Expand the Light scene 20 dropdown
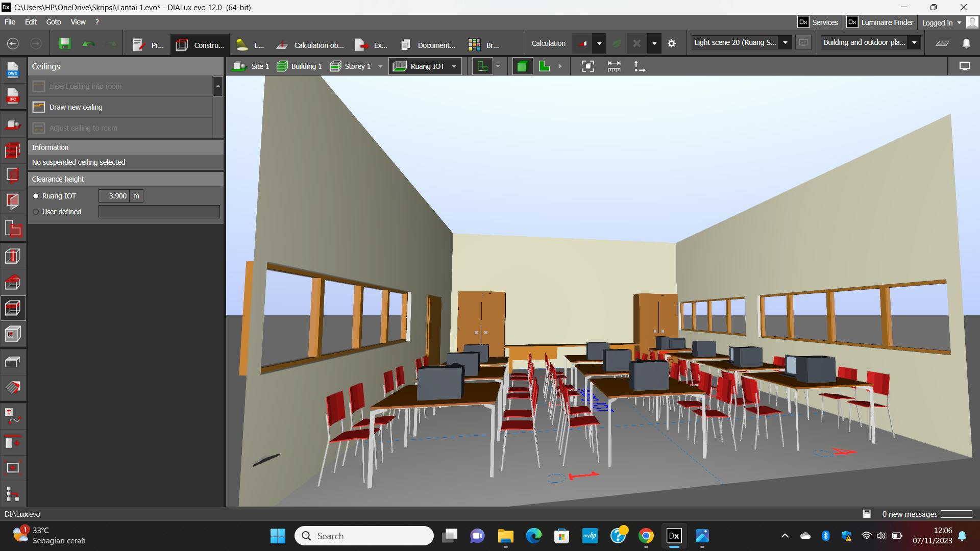The width and height of the screenshot is (980, 551). point(785,43)
